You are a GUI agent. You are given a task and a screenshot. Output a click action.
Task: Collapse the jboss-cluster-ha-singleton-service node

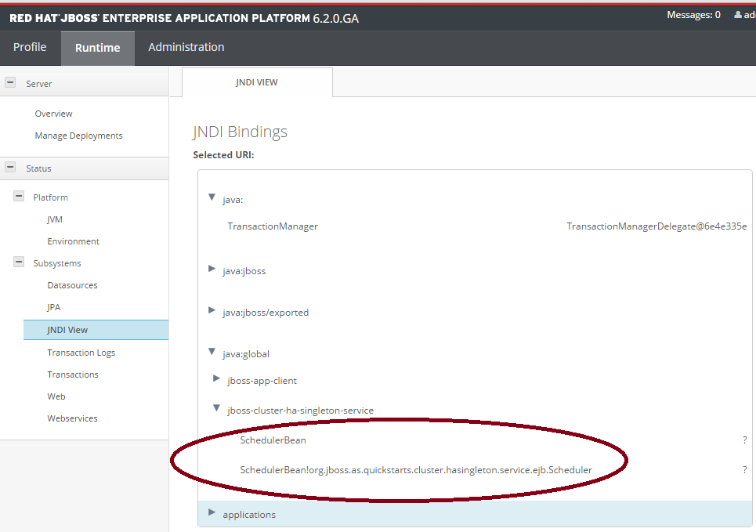pyautogui.click(x=217, y=408)
